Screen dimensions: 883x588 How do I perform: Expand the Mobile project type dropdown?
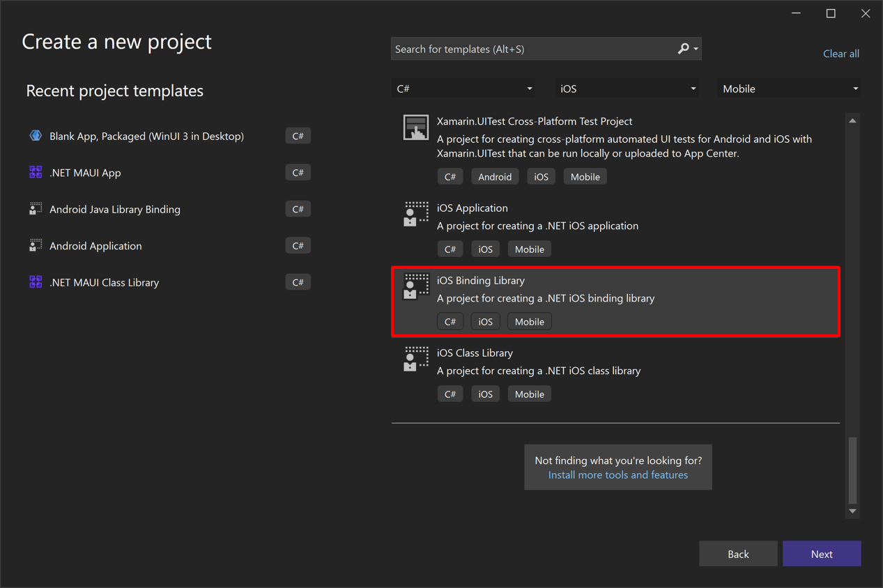coord(790,88)
